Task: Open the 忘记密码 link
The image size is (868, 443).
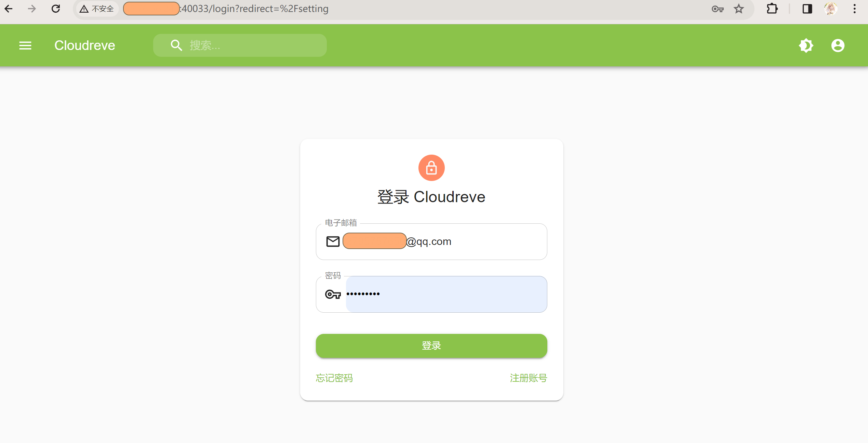Action: pos(334,378)
